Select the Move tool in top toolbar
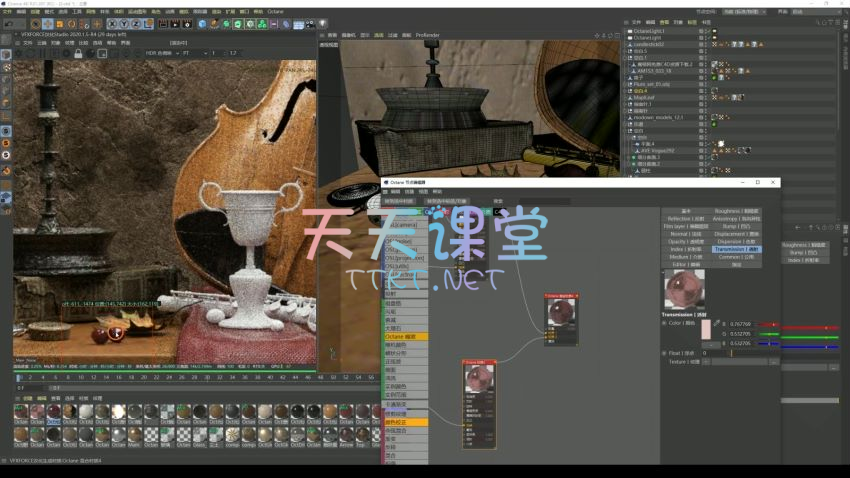The height and width of the screenshot is (478, 850). click(49, 24)
